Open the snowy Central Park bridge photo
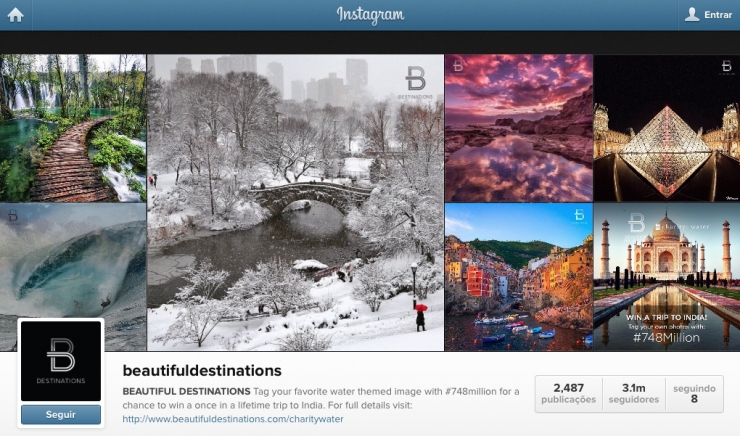 295,202
